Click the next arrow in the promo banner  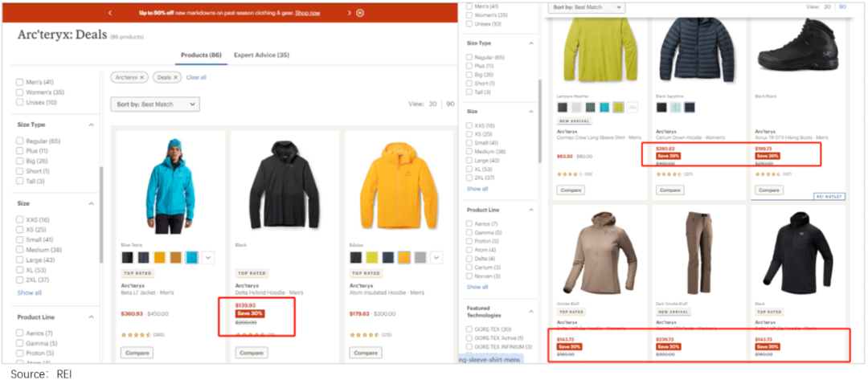pyautogui.click(x=349, y=13)
